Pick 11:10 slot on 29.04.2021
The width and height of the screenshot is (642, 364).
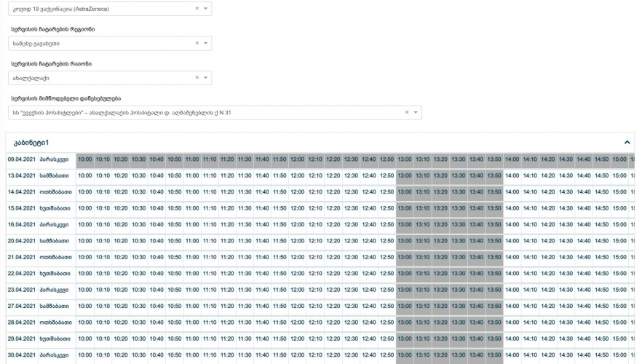[x=210, y=339]
